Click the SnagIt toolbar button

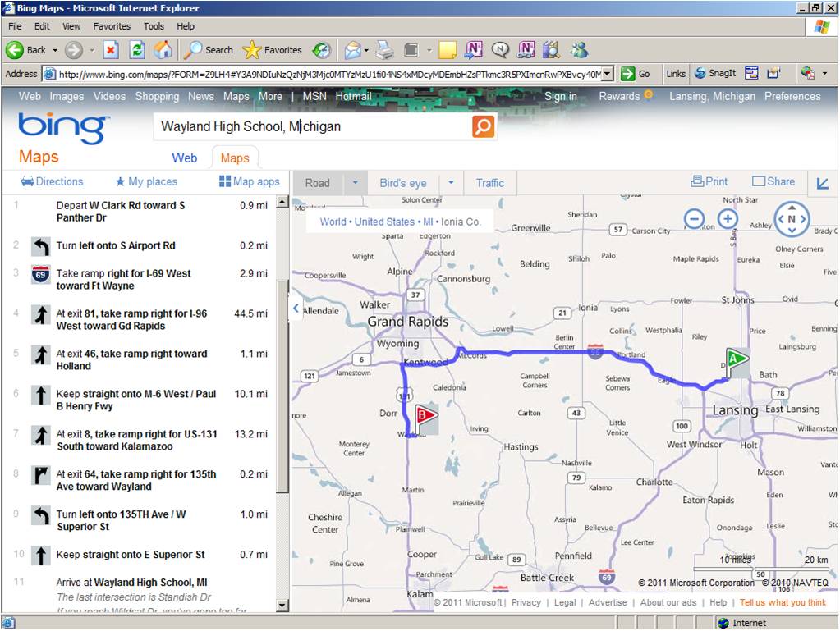[715, 73]
